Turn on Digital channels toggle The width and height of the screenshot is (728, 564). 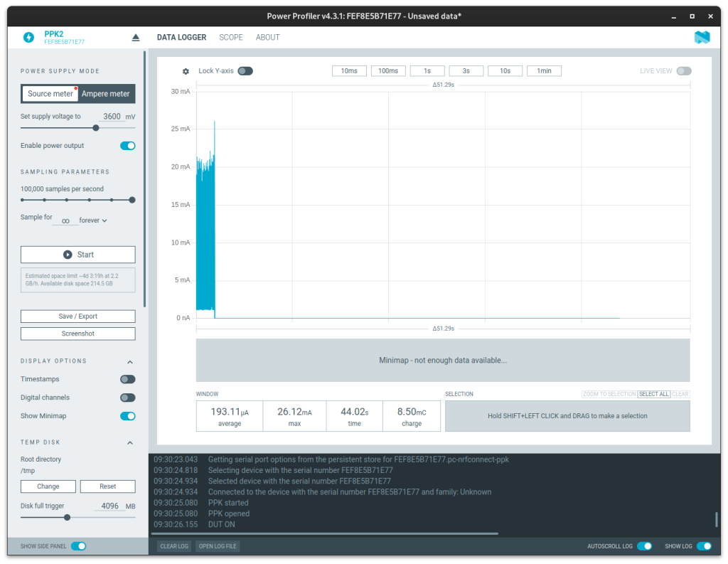point(127,398)
